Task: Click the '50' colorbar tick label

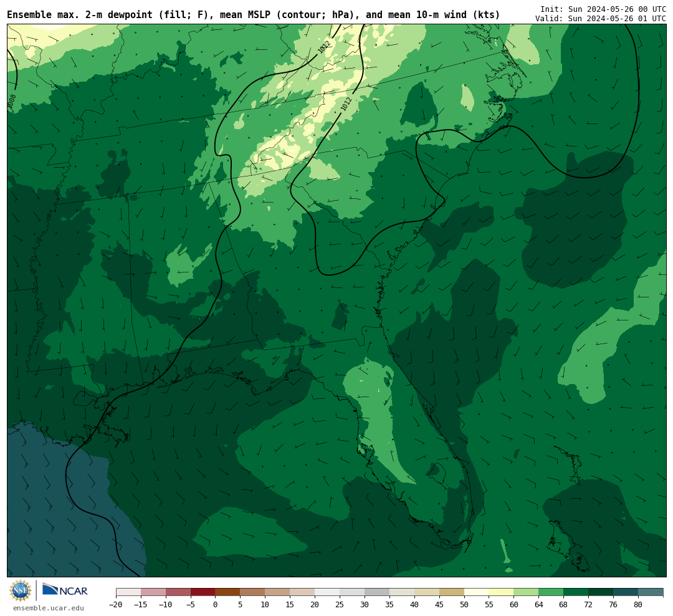Action: [x=464, y=605]
